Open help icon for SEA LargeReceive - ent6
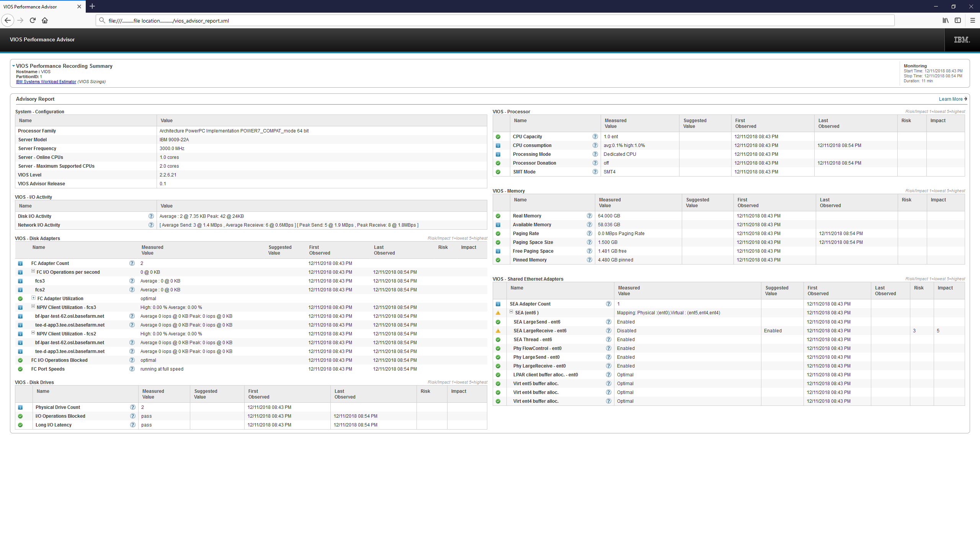 608,330
